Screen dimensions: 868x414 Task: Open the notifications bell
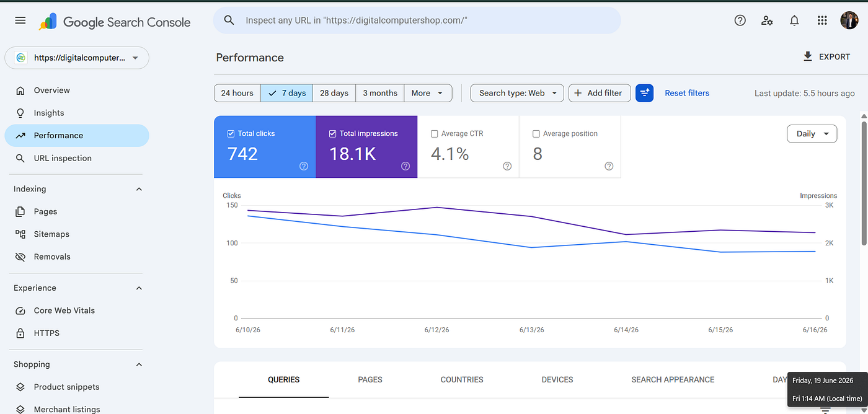tap(794, 20)
